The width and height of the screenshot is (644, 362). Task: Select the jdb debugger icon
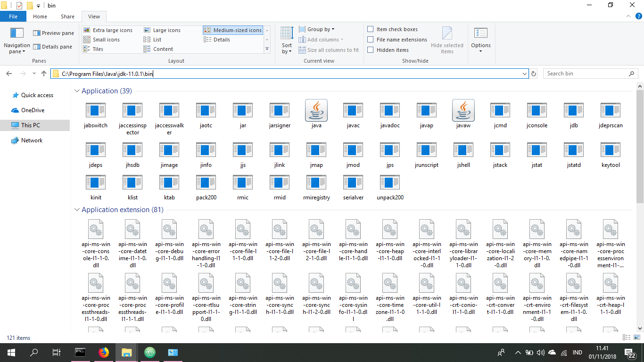pos(574,110)
